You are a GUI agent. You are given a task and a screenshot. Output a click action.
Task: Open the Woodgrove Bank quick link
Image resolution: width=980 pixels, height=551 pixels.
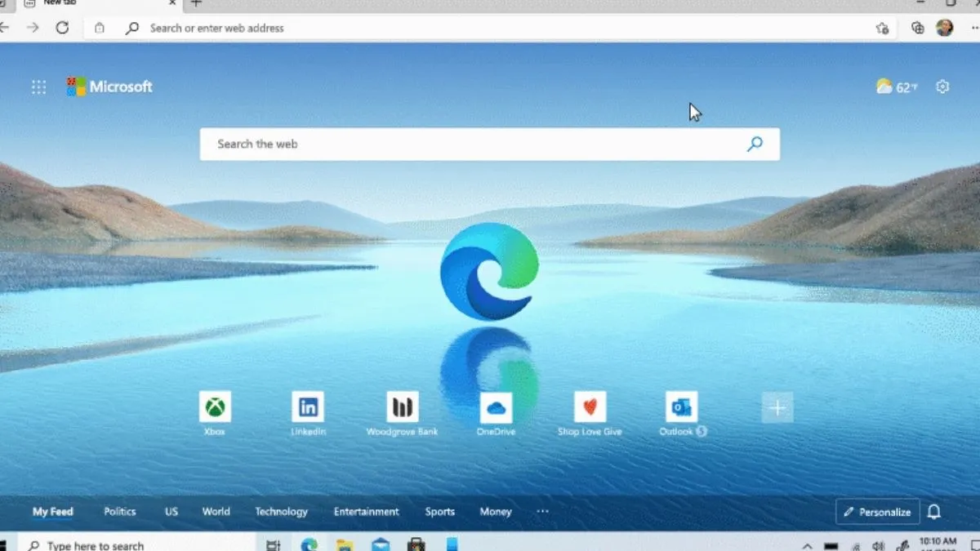[402, 407]
